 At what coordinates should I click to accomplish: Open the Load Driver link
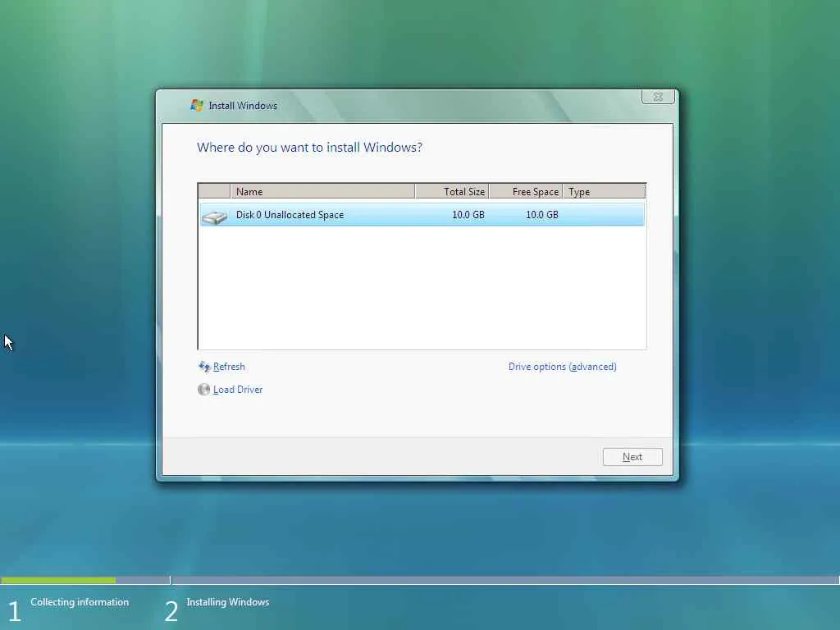coord(238,390)
